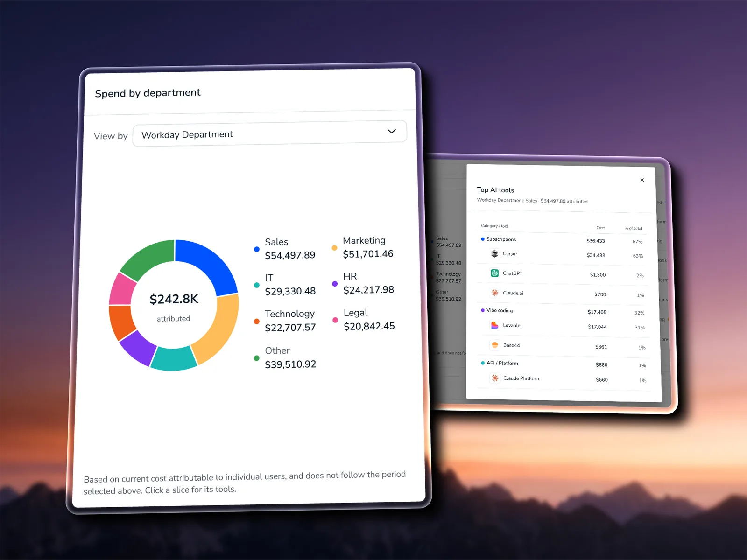Click the teal IT legend dot

coord(257,285)
